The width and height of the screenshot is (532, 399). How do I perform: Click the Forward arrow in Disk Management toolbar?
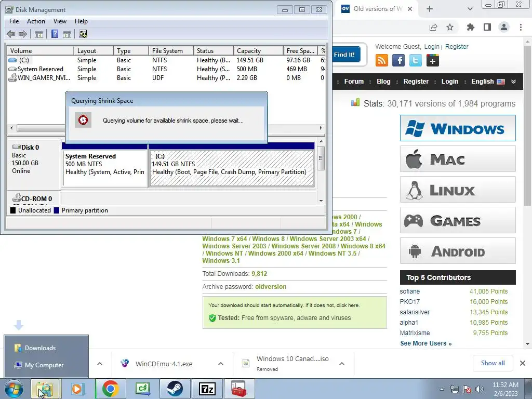(23, 34)
